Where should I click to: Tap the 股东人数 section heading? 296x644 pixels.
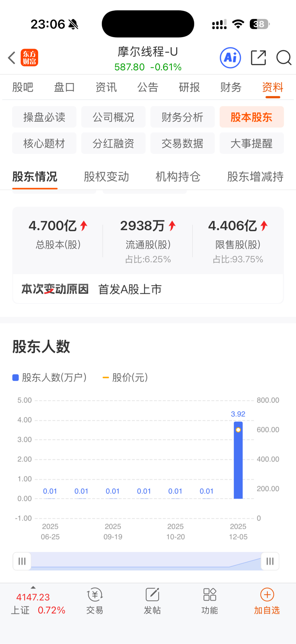pyautogui.click(x=41, y=346)
